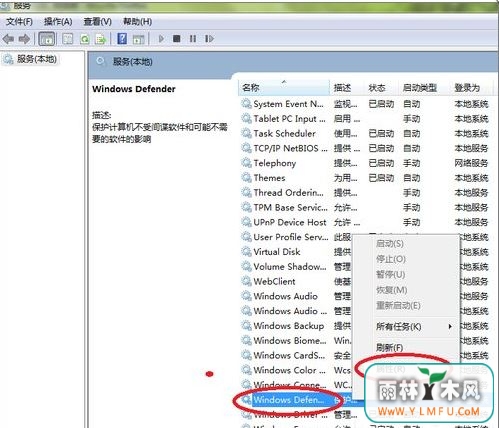Screen dimensions: 499x428
Task: Sort by the 状态 column header
Action: (x=381, y=87)
